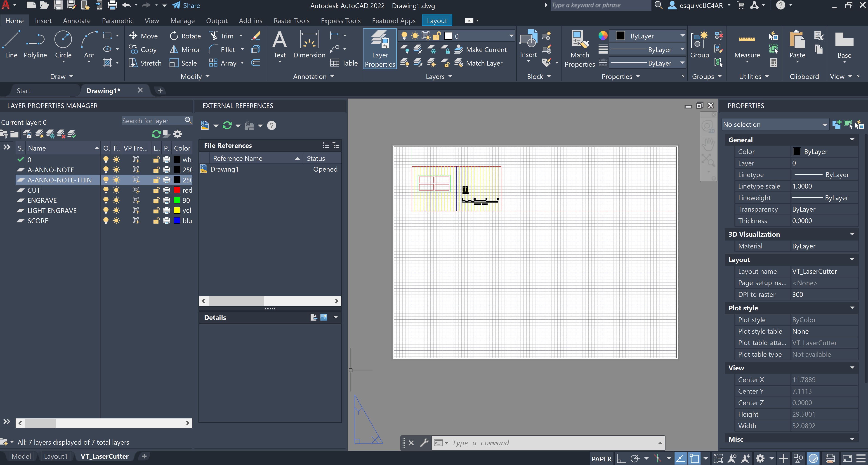Refresh layer list in Layer Properties Manager
868x465 pixels.
click(156, 134)
